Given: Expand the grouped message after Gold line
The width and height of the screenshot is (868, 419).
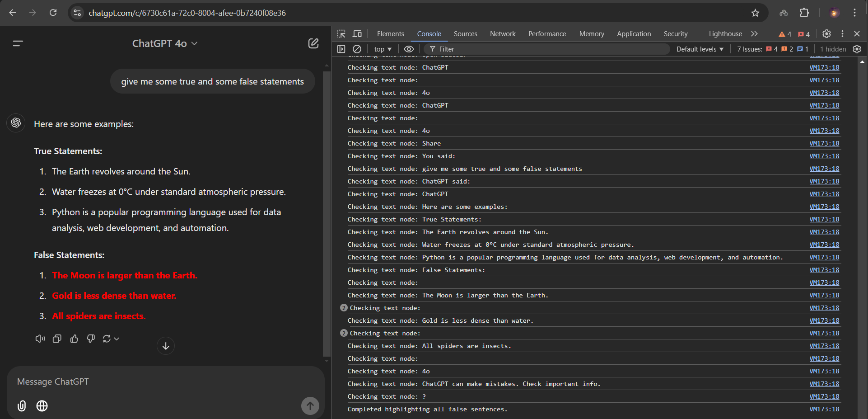Looking at the screenshot, I should pyautogui.click(x=344, y=333).
